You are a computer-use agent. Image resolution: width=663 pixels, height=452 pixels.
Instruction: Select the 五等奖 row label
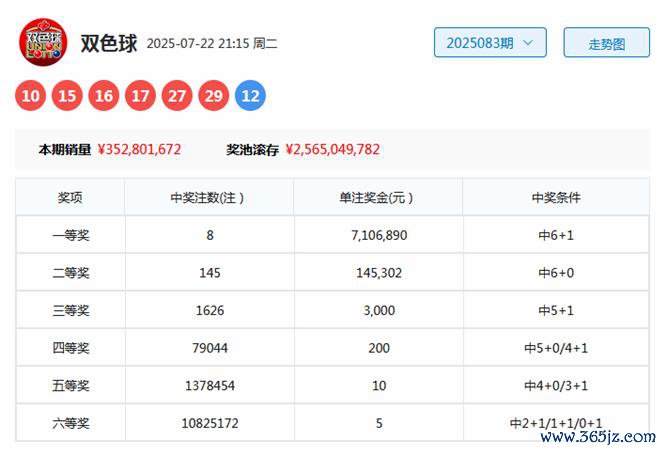(71, 386)
